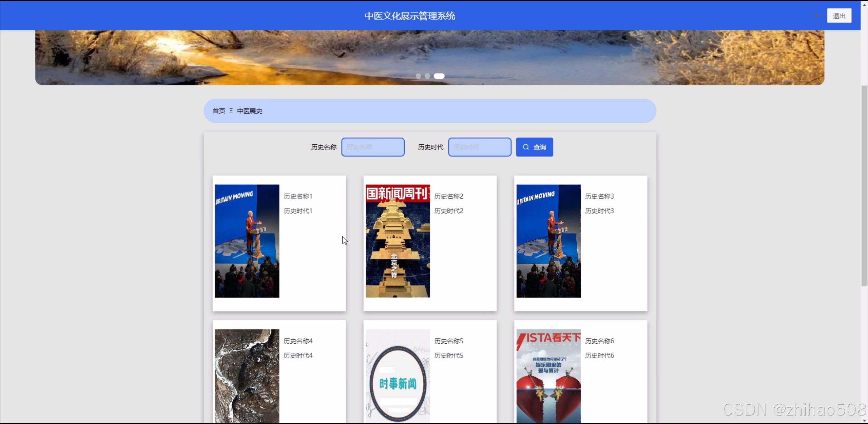Select the active third carousel indicator
The width and height of the screenshot is (868, 424).
click(439, 76)
